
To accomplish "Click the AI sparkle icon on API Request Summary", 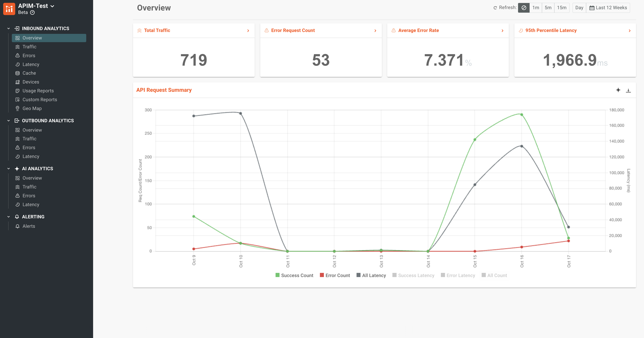I will coord(618,90).
